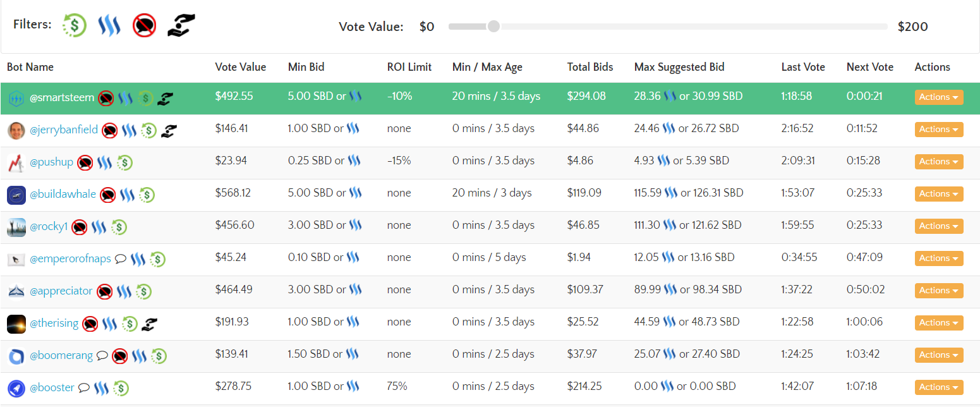Toggle the hand-holding-heart filter icon
Image resolution: width=980 pixels, height=407 pixels.
181,26
